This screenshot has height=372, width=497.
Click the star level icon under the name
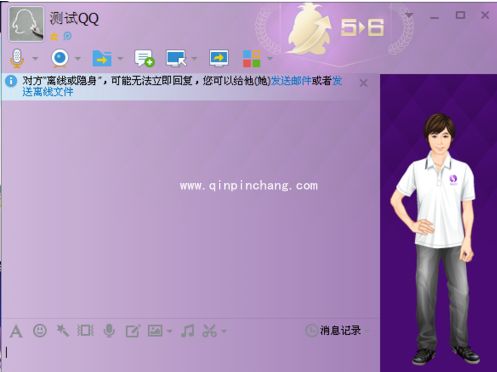[54, 36]
